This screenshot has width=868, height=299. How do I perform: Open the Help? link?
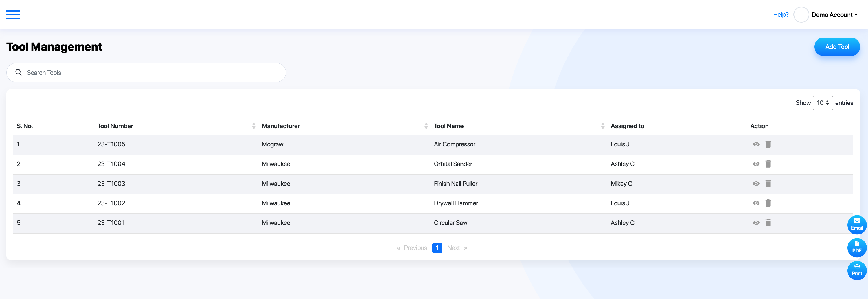(x=780, y=14)
